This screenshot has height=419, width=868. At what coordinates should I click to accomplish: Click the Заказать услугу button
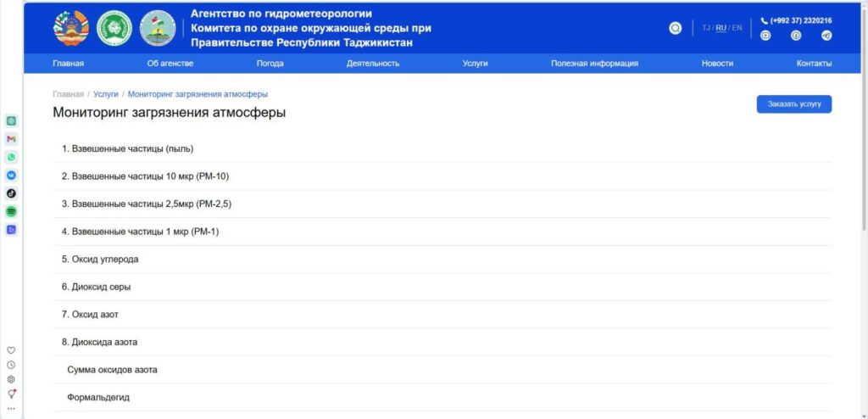coord(793,104)
